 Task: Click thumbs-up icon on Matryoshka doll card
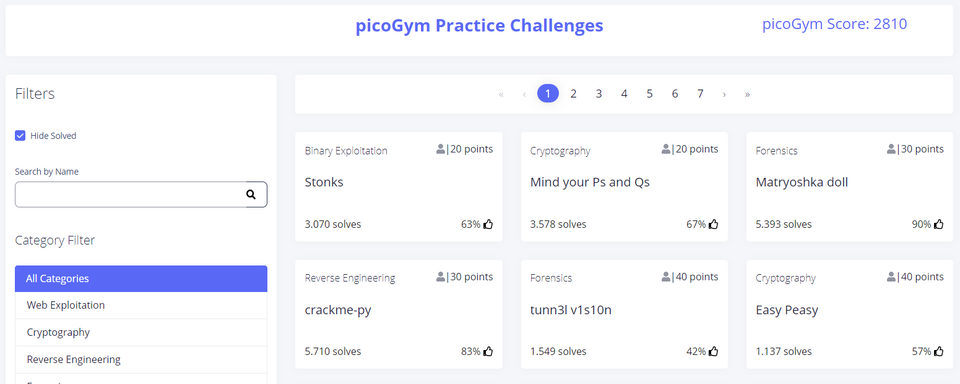(939, 224)
